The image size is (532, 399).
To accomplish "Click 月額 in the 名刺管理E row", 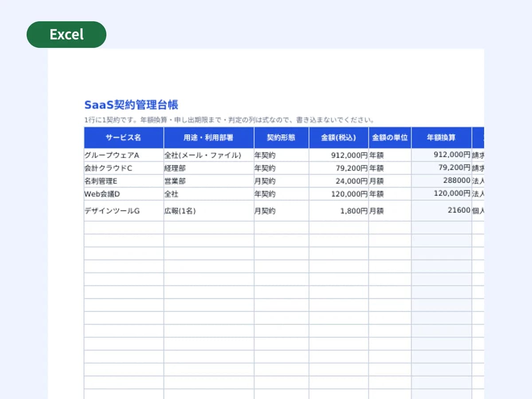I will click(390, 181).
